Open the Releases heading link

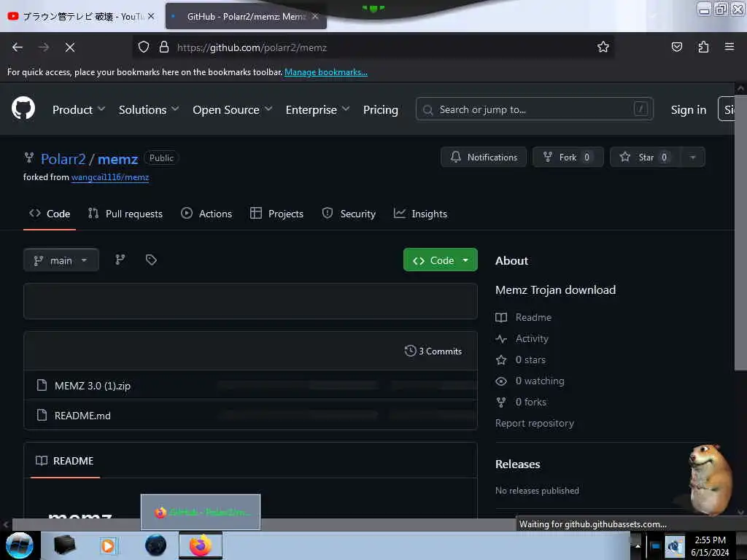point(517,464)
